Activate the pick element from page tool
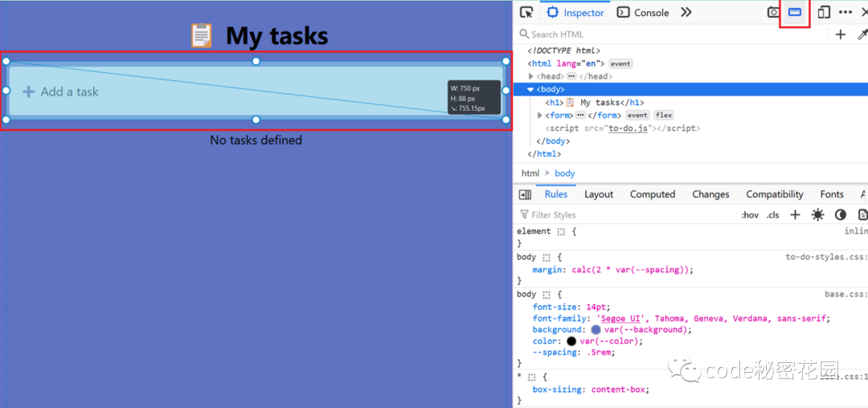 pos(526,12)
